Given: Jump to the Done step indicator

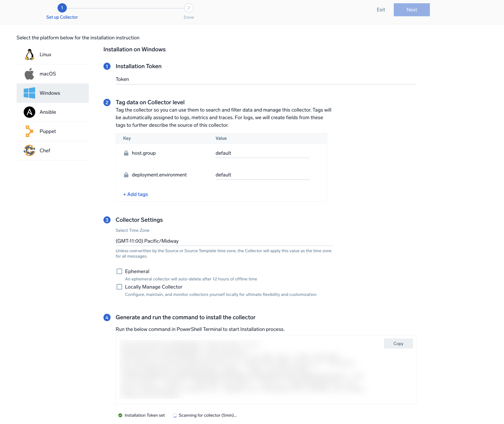Looking at the screenshot, I should click(x=188, y=8).
